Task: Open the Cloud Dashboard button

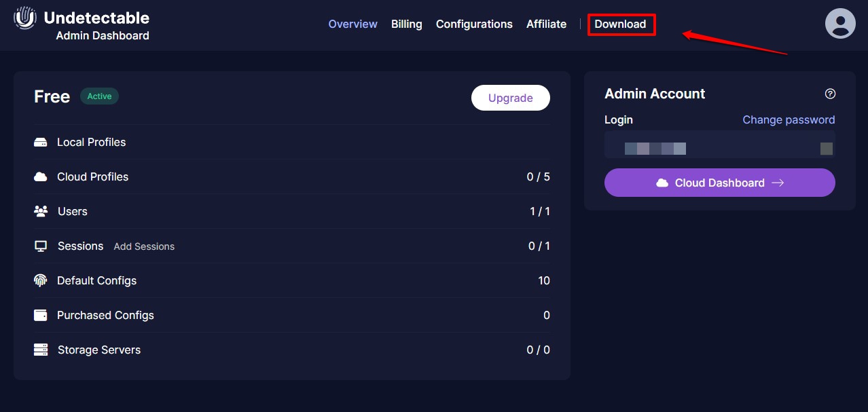Action: click(x=720, y=183)
